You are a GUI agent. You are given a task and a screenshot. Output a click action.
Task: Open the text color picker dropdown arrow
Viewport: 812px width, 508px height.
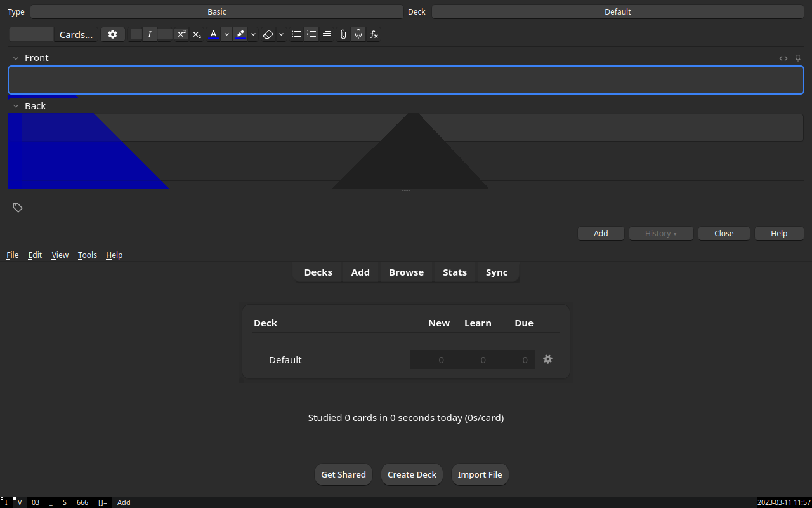pyautogui.click(x=226, y=34)
